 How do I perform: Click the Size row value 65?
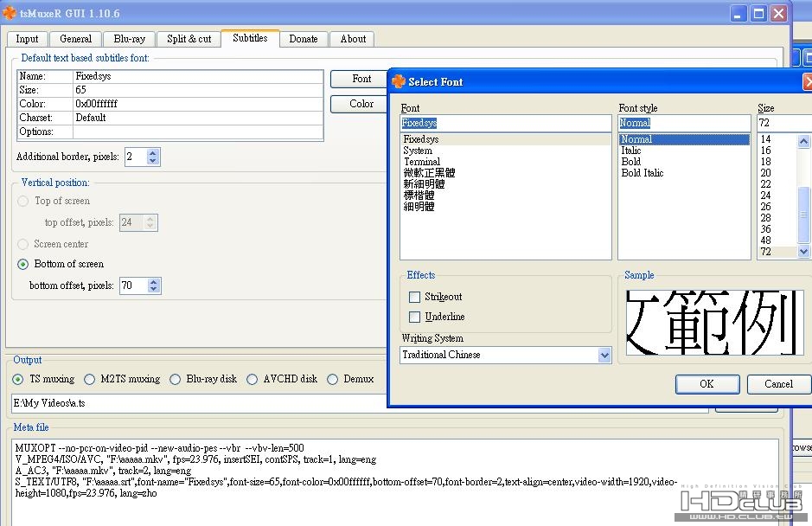[x=198, y=90]
